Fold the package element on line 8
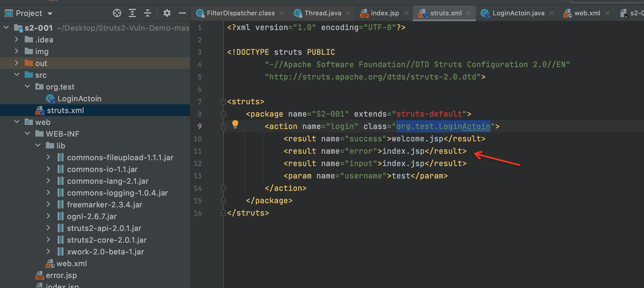This screenshot has width=644, height=288. coord(223,114)
